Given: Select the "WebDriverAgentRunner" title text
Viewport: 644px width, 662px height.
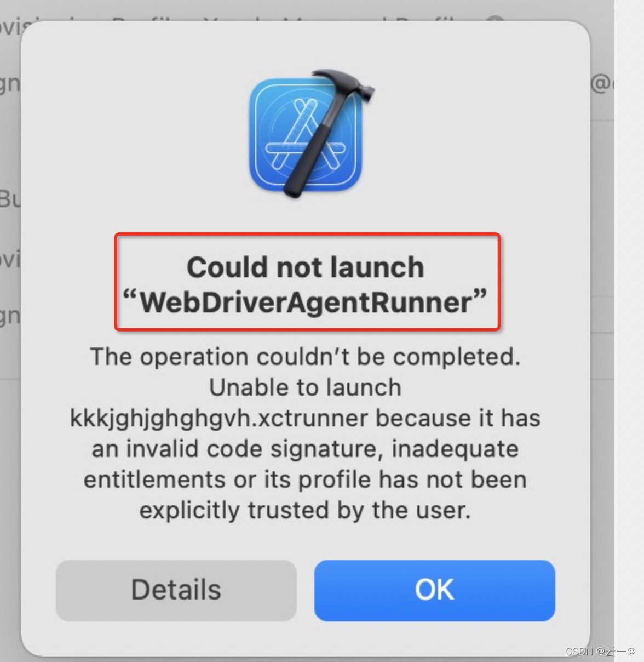Looking at the screenshot, I should click(304, 302).
